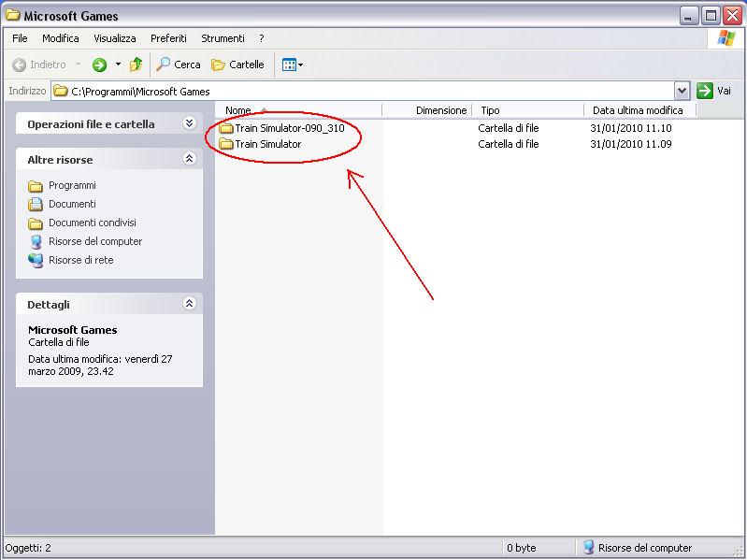Click the status bar Risorse del computer icon
The width and height of the screenshot is (747, 560).
pos(589,547)
